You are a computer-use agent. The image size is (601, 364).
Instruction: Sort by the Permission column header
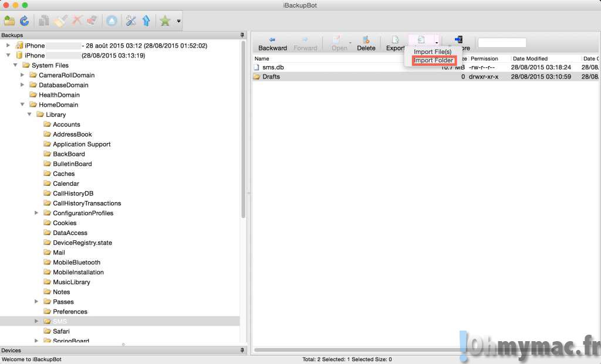point(484,59)
